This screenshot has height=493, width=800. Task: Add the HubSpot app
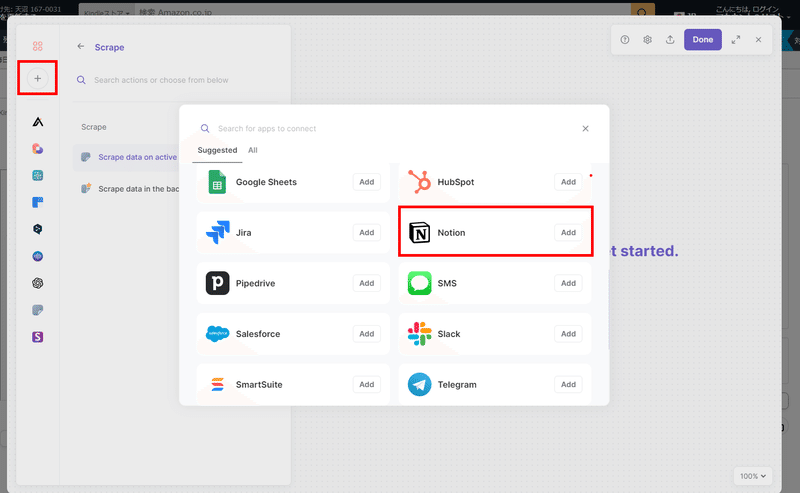coord(568,182)
